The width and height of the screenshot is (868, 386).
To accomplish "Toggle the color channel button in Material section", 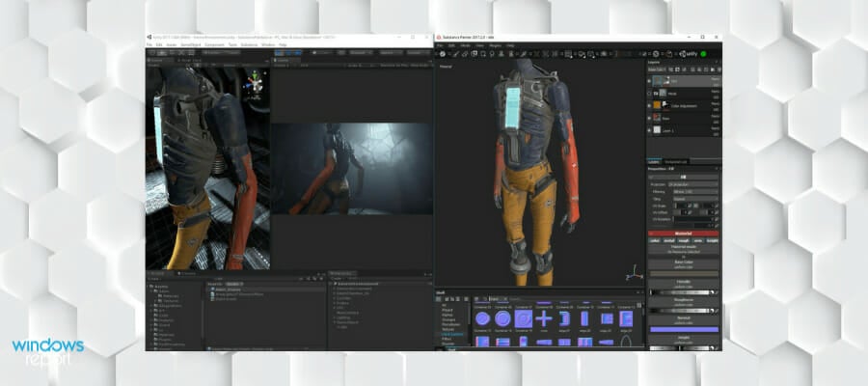I will click(x=655, y=240).
